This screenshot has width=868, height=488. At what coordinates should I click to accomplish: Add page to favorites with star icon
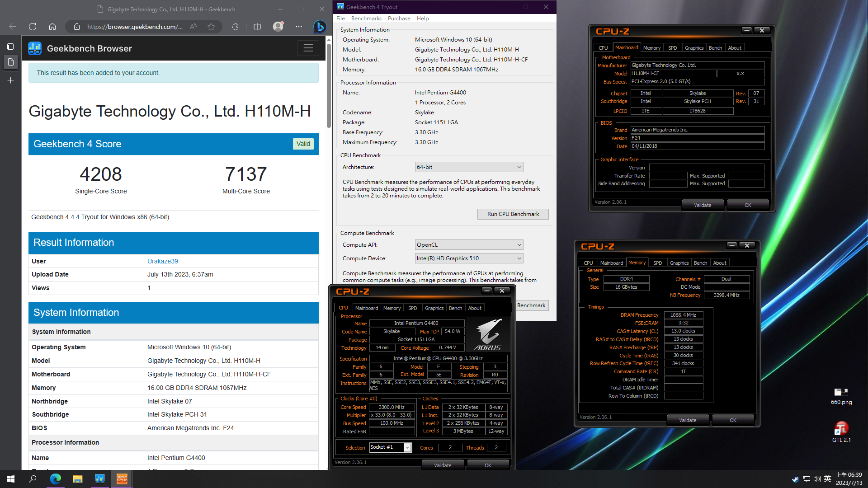(211, 27)
